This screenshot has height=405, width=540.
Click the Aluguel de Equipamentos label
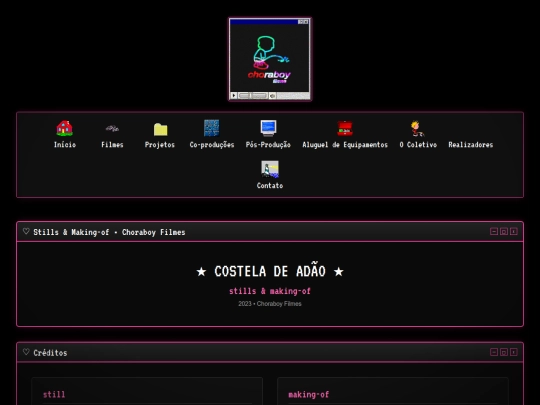[x=345, y=145]
